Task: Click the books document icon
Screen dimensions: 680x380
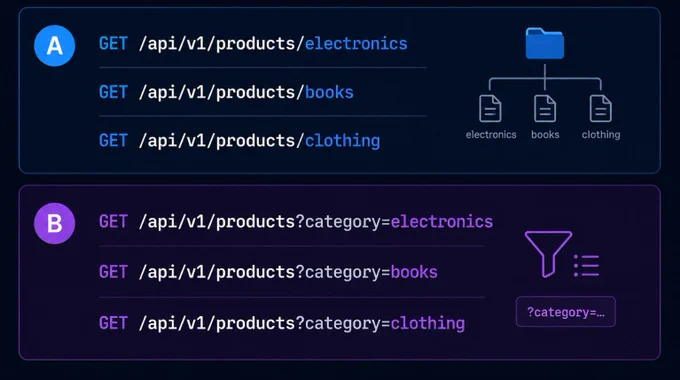Action: 545,108
